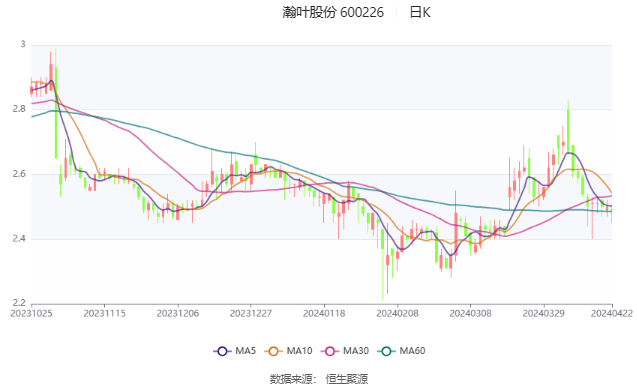Click the y-axis value 2.6
Viewport: 637px width, 387px height.
19,174
